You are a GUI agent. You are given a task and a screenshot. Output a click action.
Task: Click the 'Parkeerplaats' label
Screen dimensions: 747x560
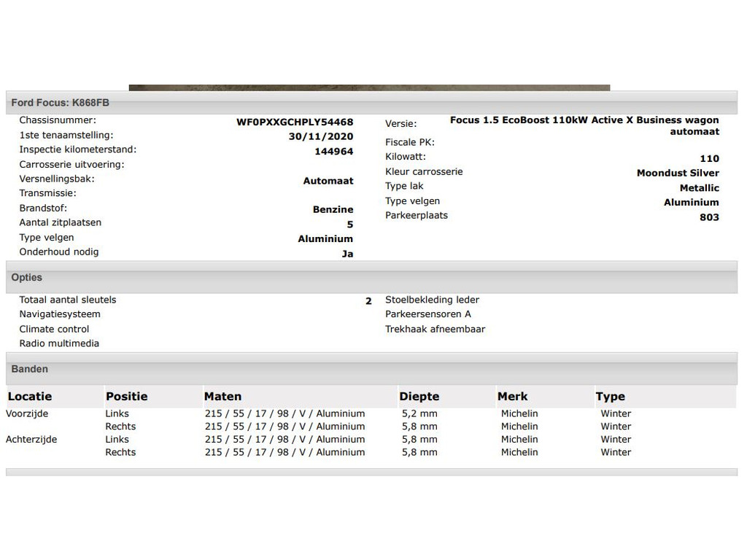click(x=417, y=215)
